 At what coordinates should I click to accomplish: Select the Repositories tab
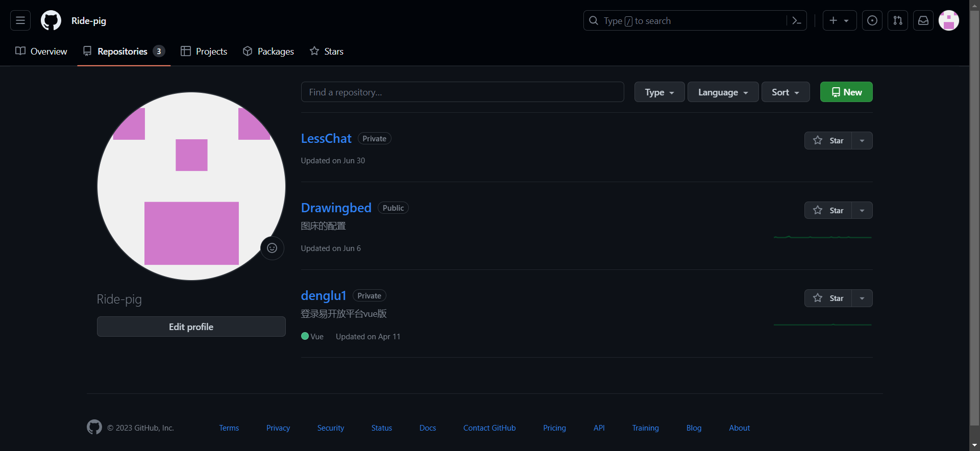[124, 51]
